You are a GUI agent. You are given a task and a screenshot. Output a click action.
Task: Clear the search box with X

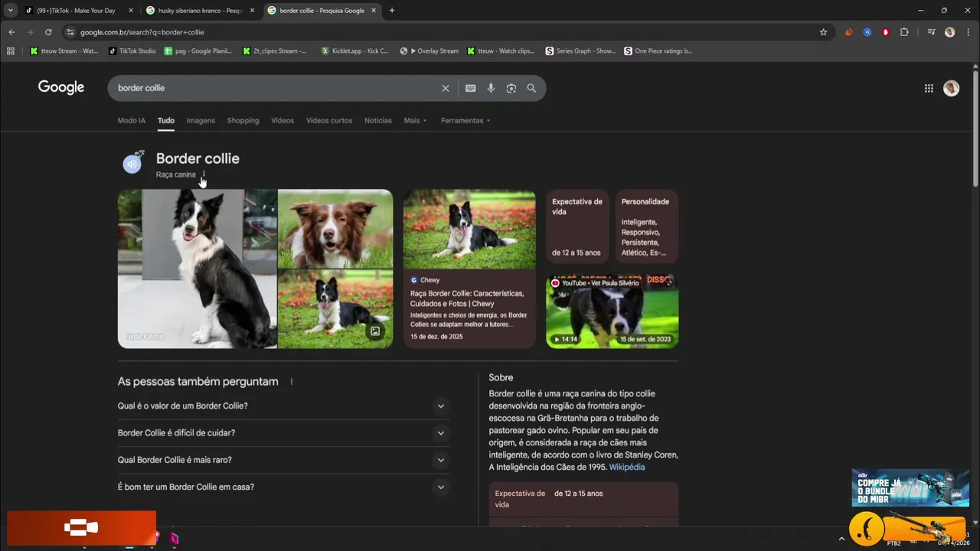click(x=446, y=88)
